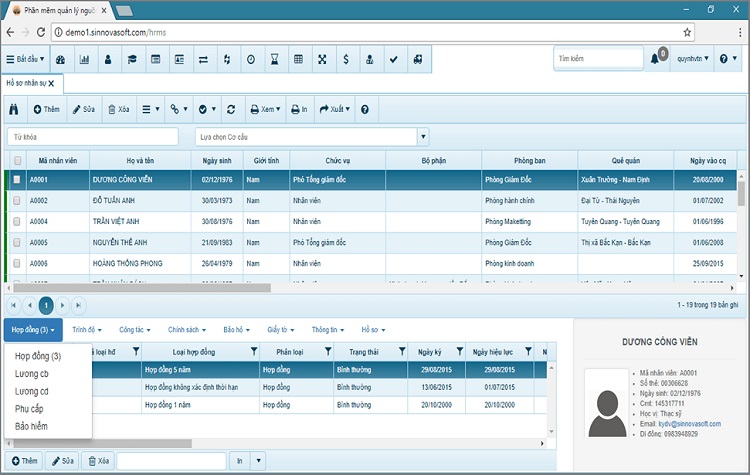Toggle the select-all checkbox in table header
The width and height of the screenshot is (750, 475).
pos(17,159)
